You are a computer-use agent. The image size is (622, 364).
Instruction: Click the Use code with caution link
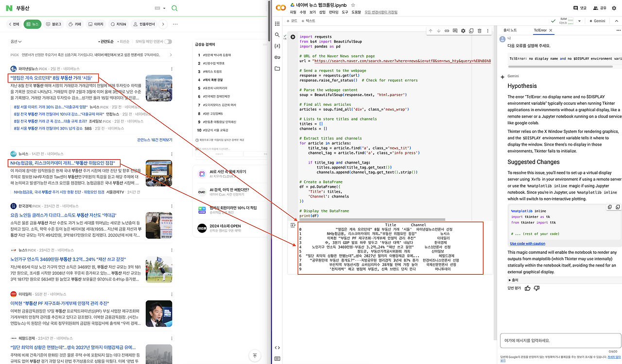(527, 244)
